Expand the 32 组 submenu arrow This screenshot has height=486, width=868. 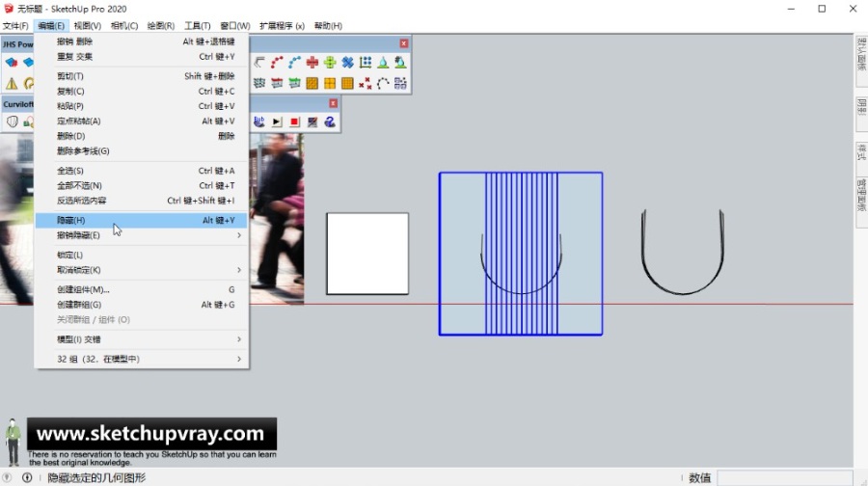tap(239, 359)
